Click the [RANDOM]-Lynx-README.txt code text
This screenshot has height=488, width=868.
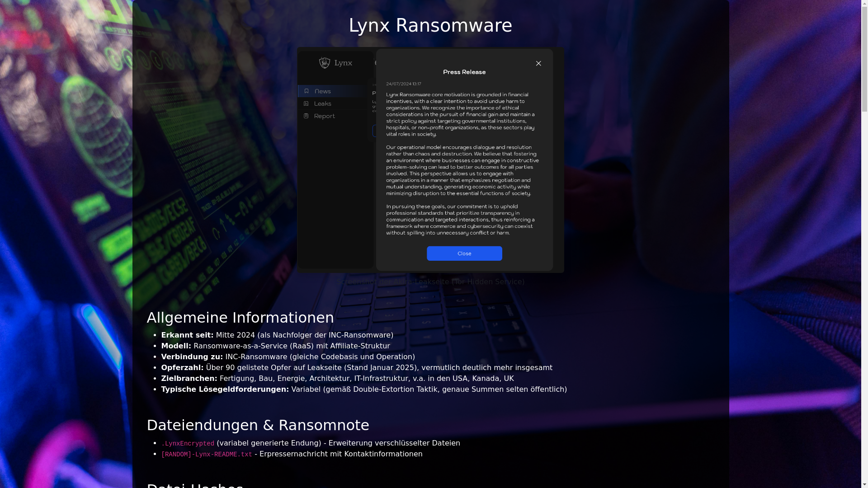click(x=207, y=455)
